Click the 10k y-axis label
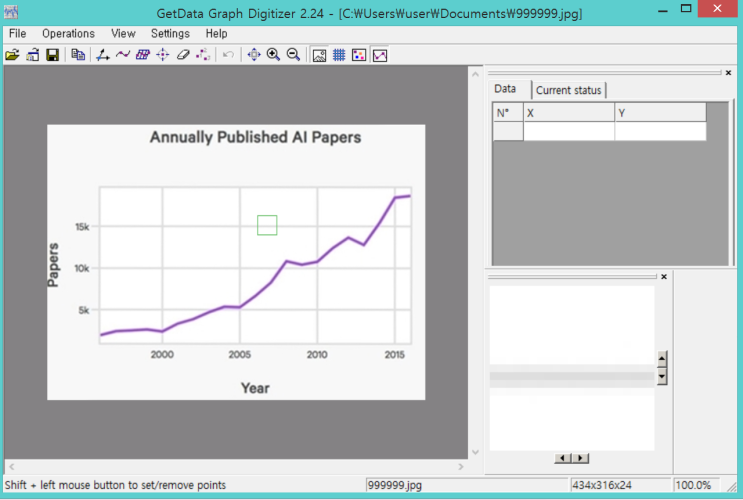This screenshot has height=500, width=743. [82, 269]
